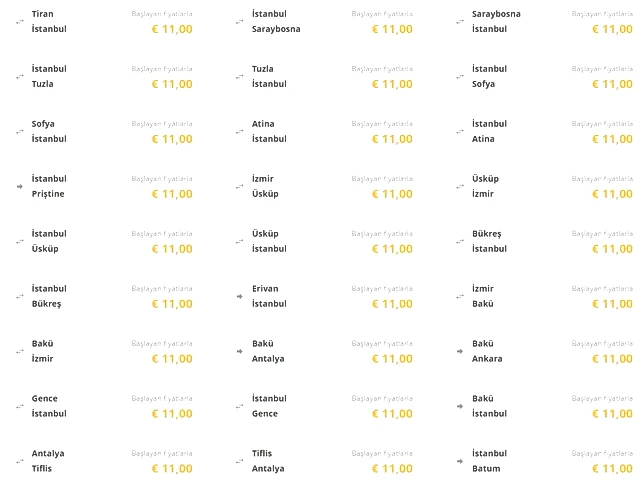Click the round-trip icon beside İzmir–Üsküp
Viewport: 640px width, 483px height.
(240, 187)
